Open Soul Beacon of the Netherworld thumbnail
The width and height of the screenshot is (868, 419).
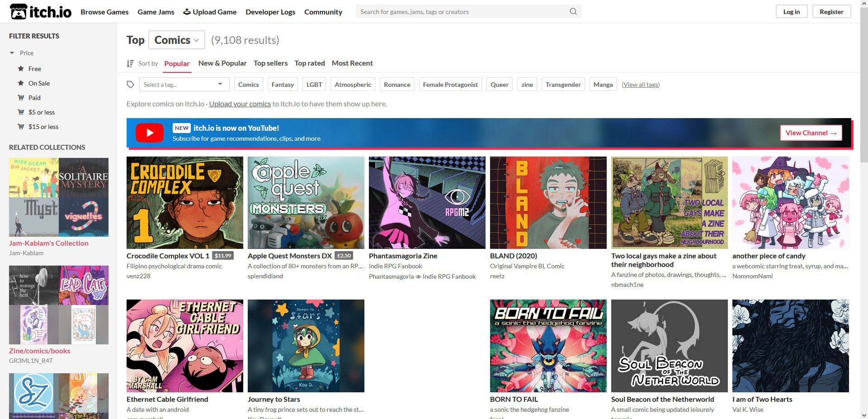[670, 346]
